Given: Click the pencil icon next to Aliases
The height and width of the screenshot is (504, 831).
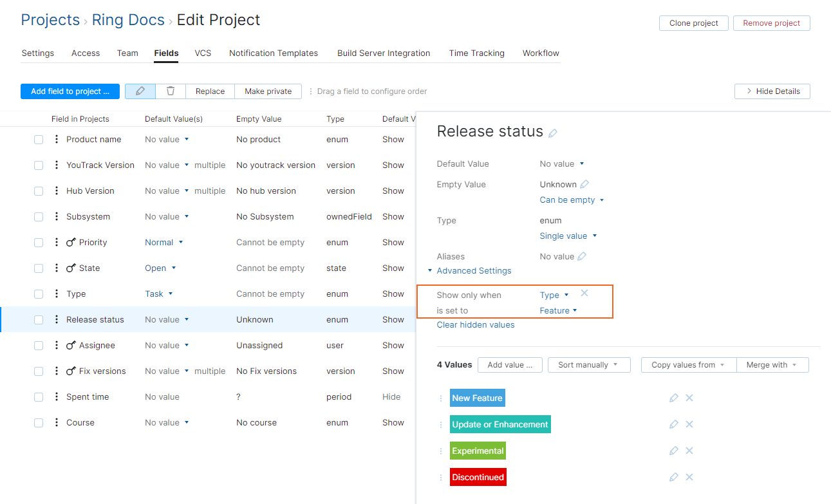Looking at the screenshot, I should (583, 256).
